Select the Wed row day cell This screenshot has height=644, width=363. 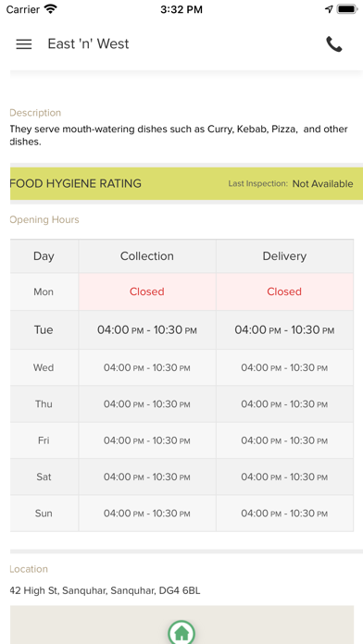point(44,367)
